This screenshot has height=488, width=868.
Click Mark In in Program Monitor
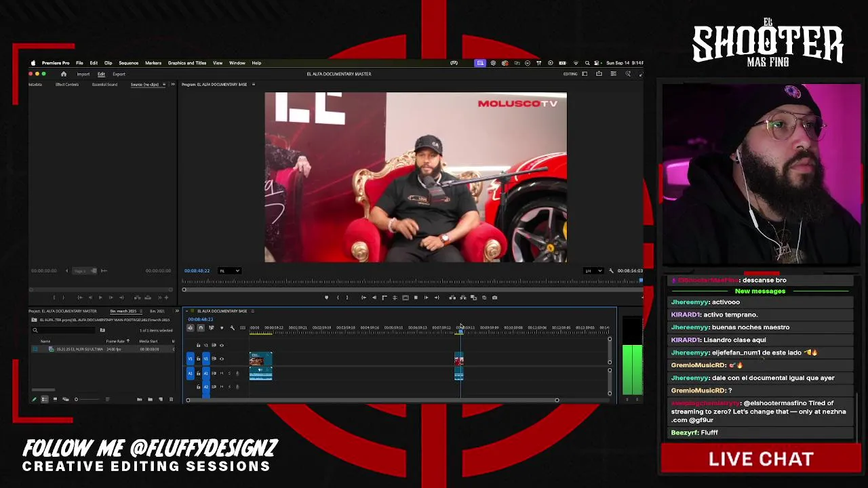(x=338, y=298)
